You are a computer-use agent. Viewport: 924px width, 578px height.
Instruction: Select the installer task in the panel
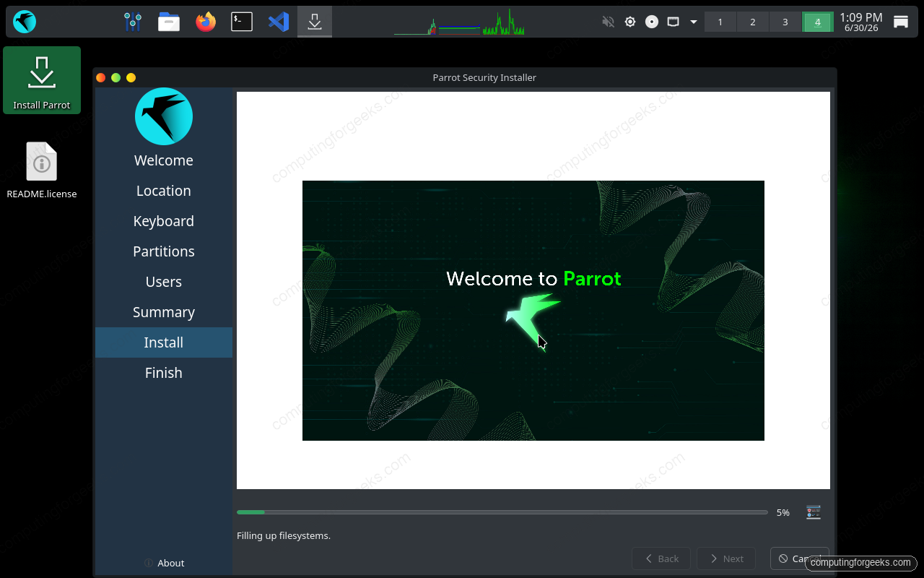(315, 22)
